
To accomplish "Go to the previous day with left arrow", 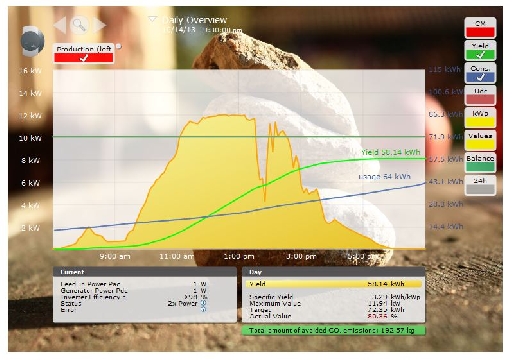I will coord(60,25).
